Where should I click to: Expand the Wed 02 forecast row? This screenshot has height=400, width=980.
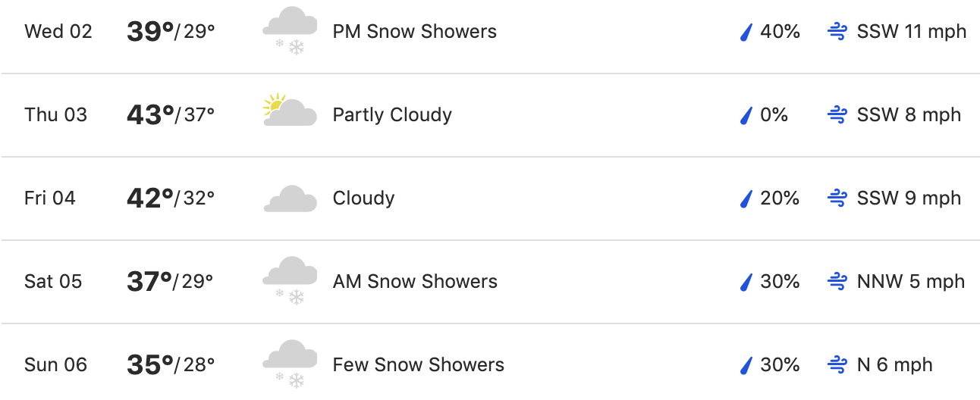pyautogui.click(x=490, y=33)
